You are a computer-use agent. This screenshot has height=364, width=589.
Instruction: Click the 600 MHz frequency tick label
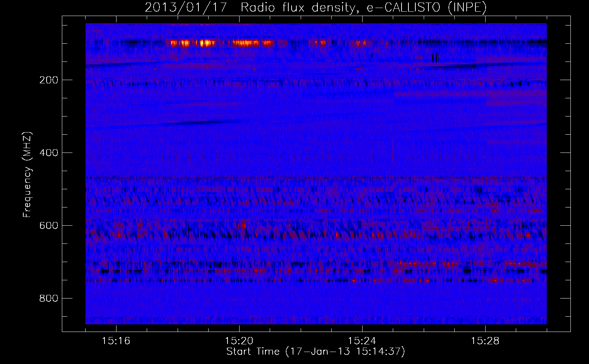click(49, 226)
